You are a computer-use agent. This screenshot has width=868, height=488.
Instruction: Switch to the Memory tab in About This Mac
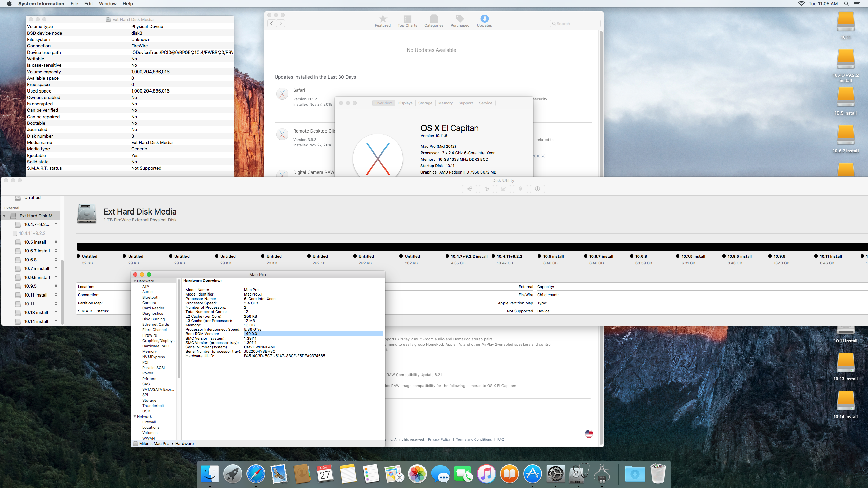445,103
